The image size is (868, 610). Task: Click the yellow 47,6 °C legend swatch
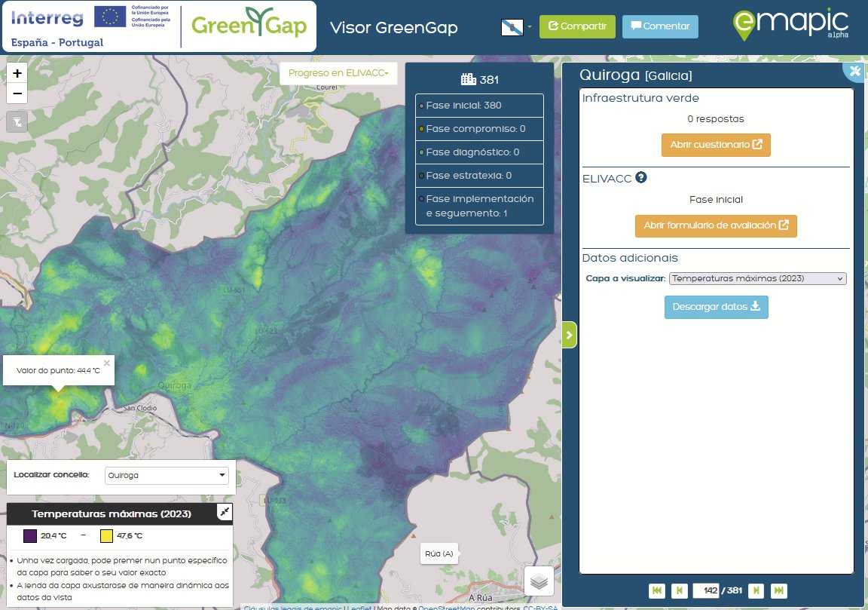(x=106, y=536)
